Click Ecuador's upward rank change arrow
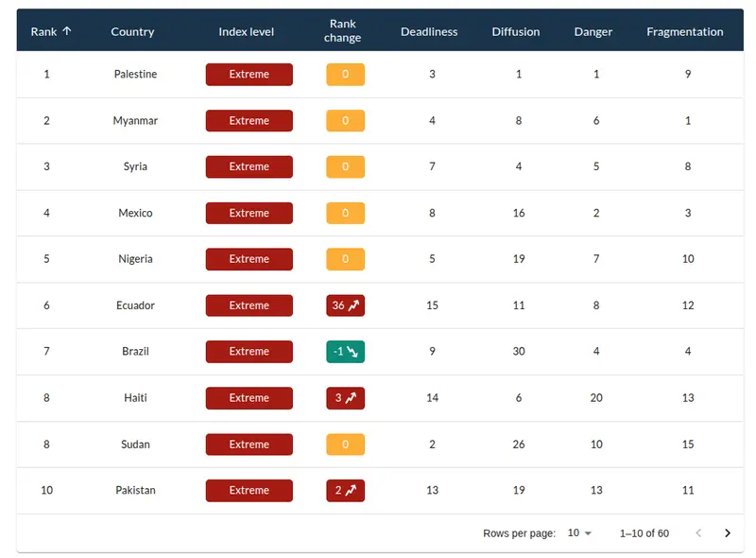The image size is (756, 558). tap(353, 305)
